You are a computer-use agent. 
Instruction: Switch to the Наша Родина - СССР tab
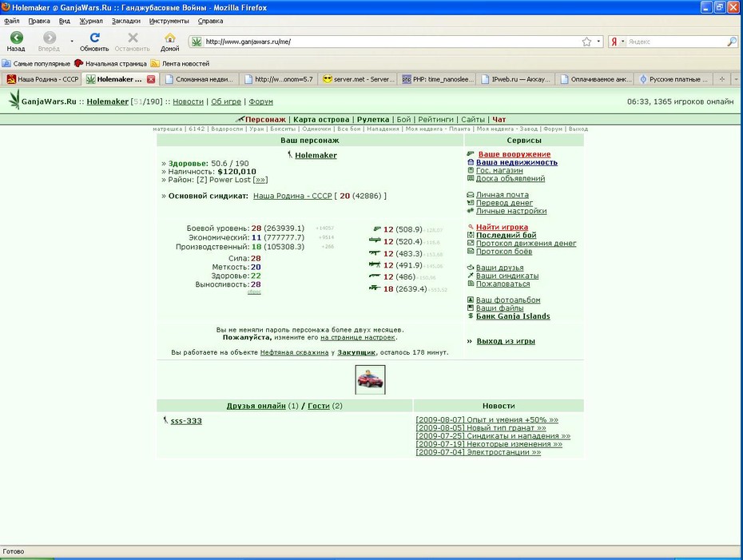[x=42, y=79]
